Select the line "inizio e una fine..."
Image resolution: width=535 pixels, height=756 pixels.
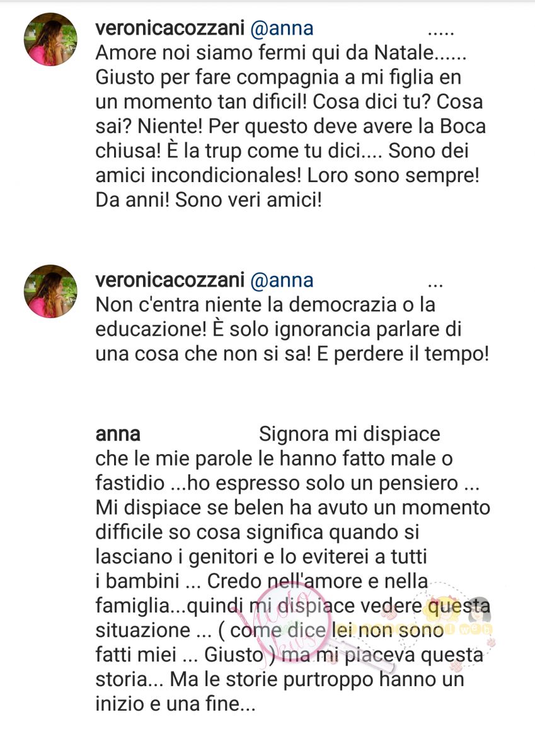[x=175, y=703]
